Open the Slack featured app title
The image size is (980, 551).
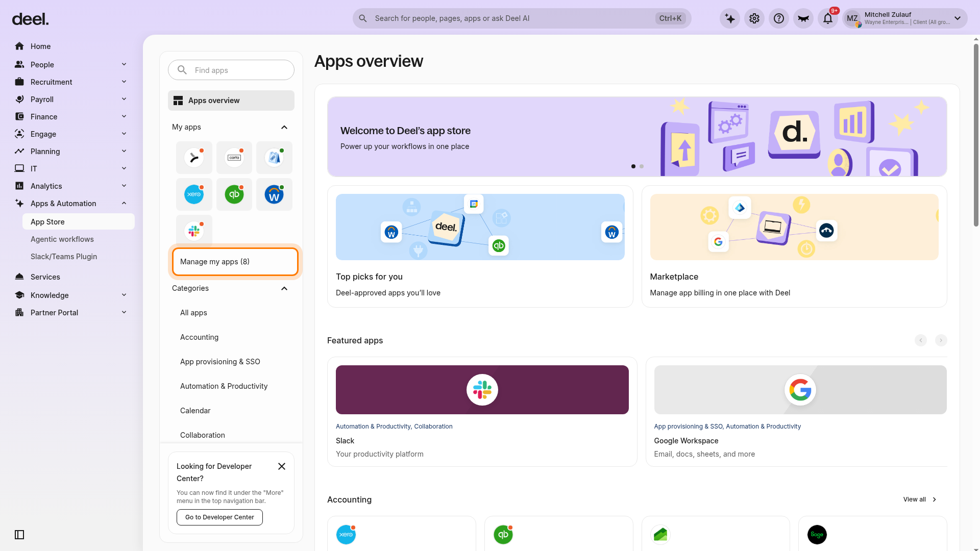pos(345,441)
